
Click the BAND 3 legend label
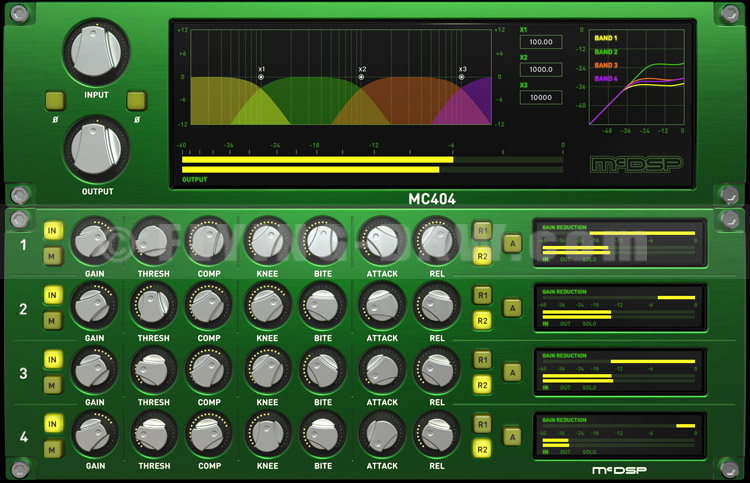(x=606, y=65)
